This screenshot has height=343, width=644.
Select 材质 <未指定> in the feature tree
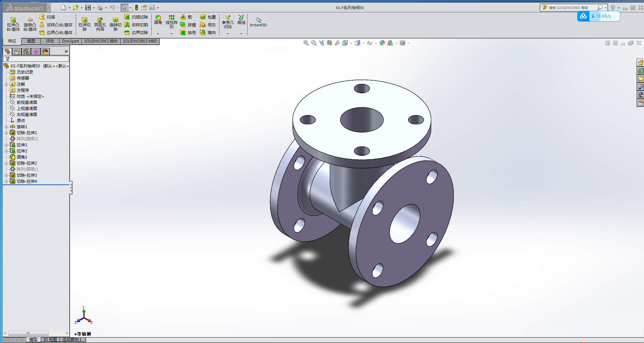[30, 96]
